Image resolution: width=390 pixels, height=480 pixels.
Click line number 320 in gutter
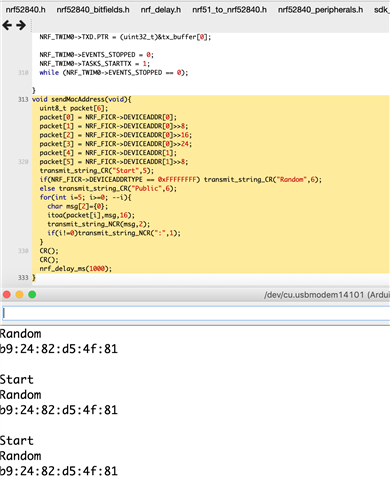tap(23, 162)
